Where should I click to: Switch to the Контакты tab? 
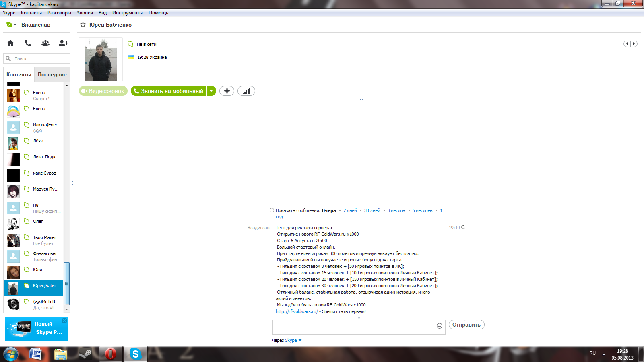coord(19,74)
